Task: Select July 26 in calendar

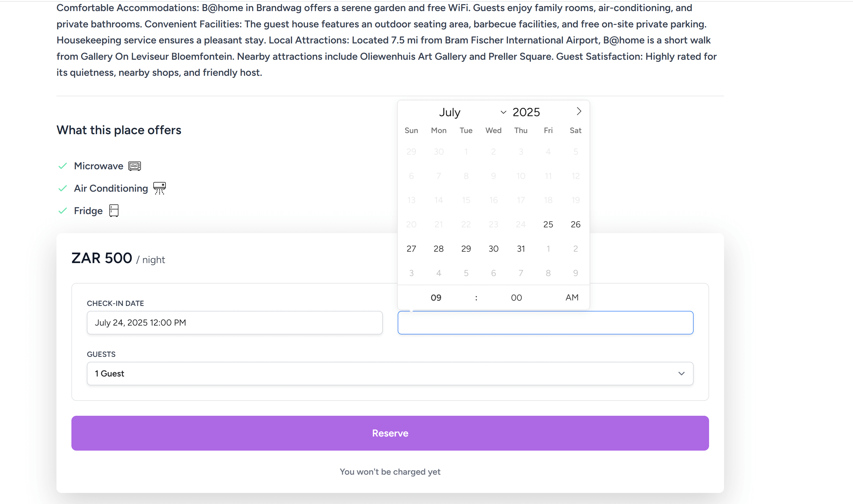Action: [575, 225]
